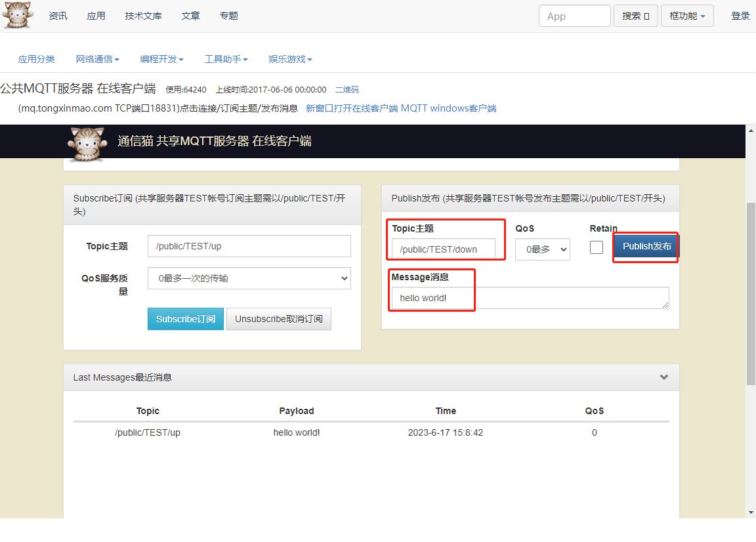Open the 技术文库 nav item
Image resolution: width=756 pixels, height=542 pixels.
pos(143,16)
